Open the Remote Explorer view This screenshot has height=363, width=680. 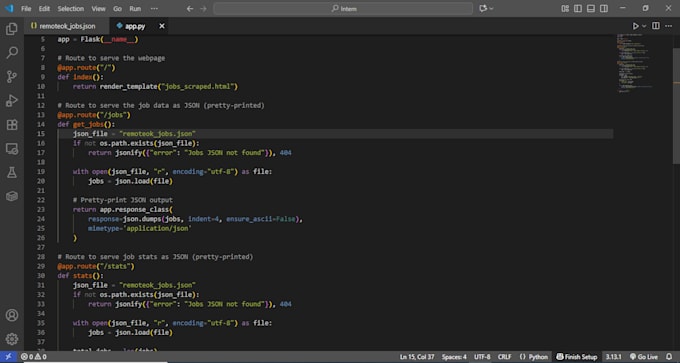point(12,149)
